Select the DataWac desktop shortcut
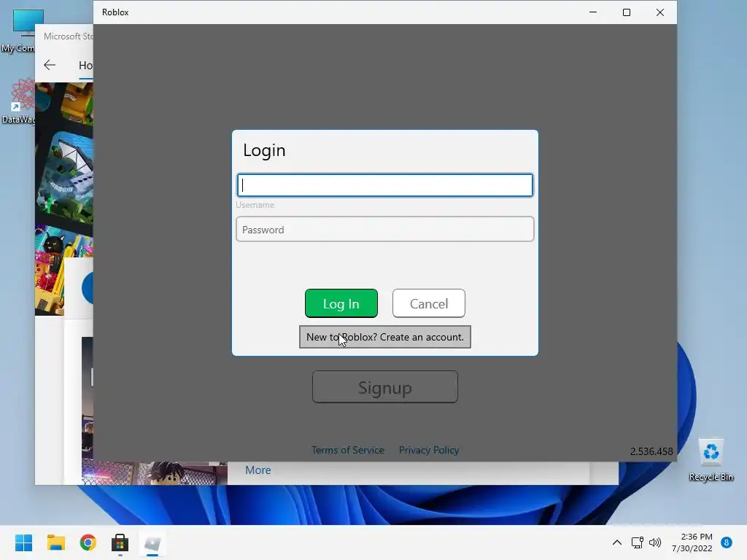 coord(18,101)
